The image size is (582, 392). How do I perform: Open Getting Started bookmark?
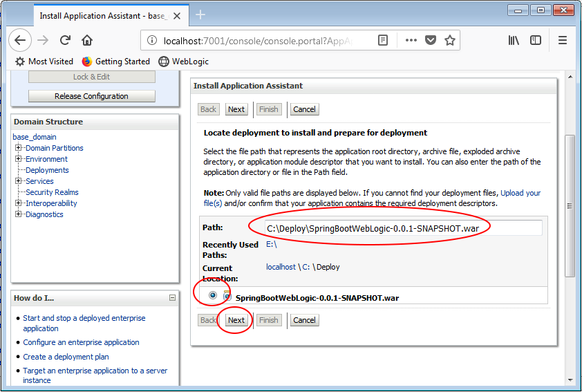[116, 62]
